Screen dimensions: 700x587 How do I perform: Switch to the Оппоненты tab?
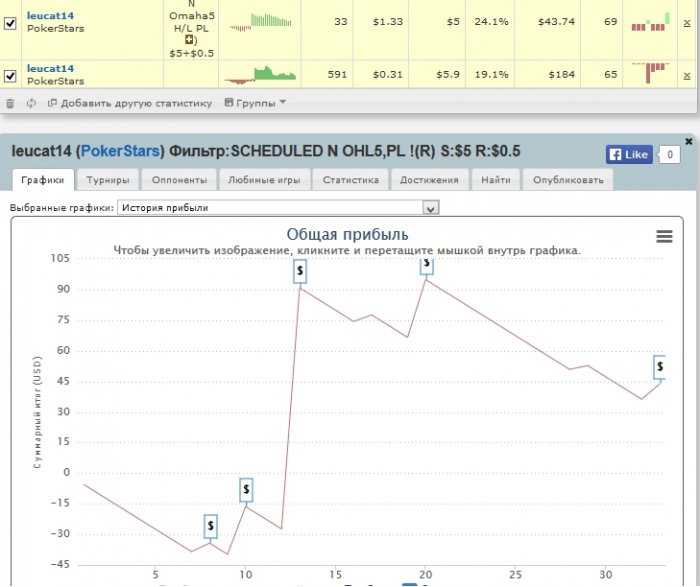tap(179, 180)
